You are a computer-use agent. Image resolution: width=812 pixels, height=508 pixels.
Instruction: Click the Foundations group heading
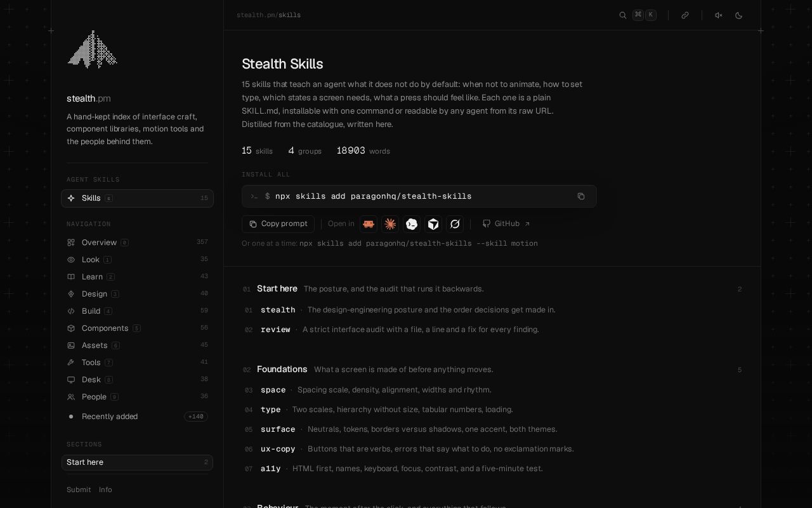[282, 369]
